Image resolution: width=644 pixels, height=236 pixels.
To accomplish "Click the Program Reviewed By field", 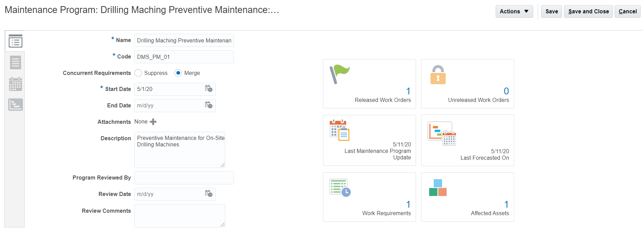I will pyautogui.click(x=184, y=178).
